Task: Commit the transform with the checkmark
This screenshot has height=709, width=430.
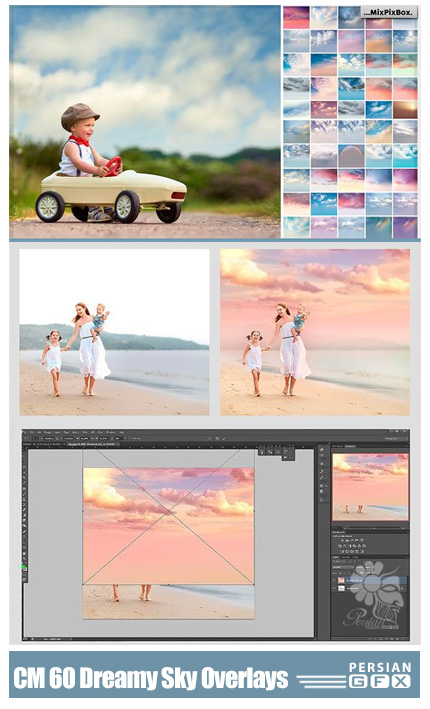Action: [x=224, y=438]
